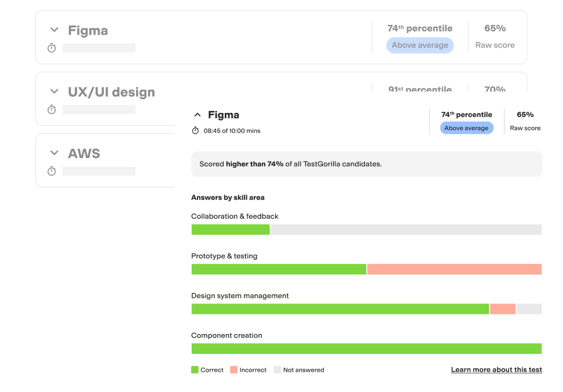563x392 pixels.
Task: Click the stopwatch icon in background Figma card
Action: pyautogui.click(x=52, y=47)
